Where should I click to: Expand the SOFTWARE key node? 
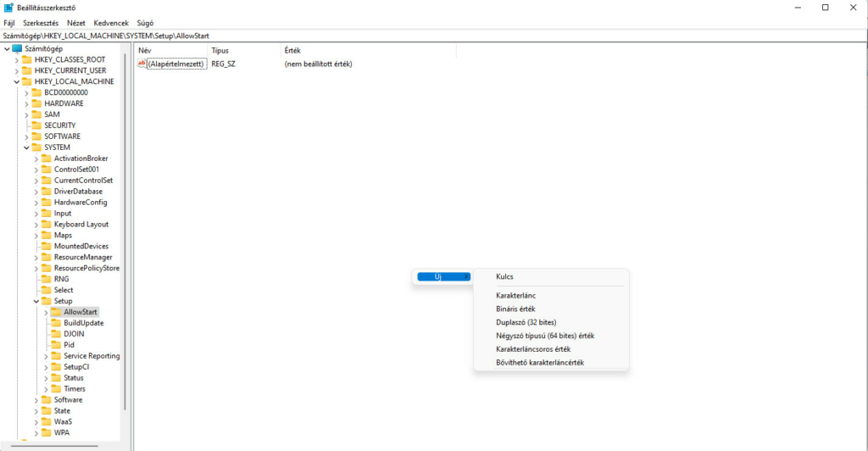(26, 136)
